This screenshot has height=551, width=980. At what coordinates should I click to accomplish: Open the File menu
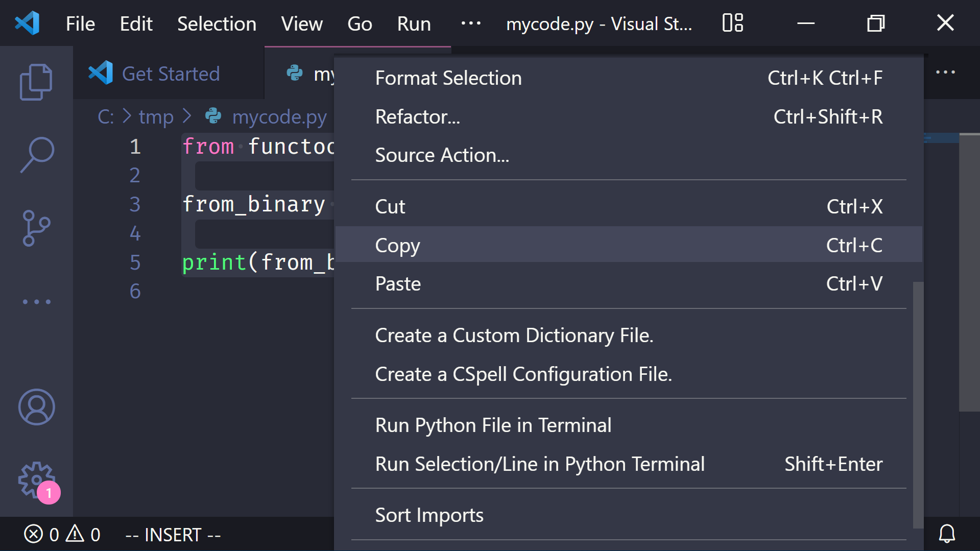[x=80, y=23]
